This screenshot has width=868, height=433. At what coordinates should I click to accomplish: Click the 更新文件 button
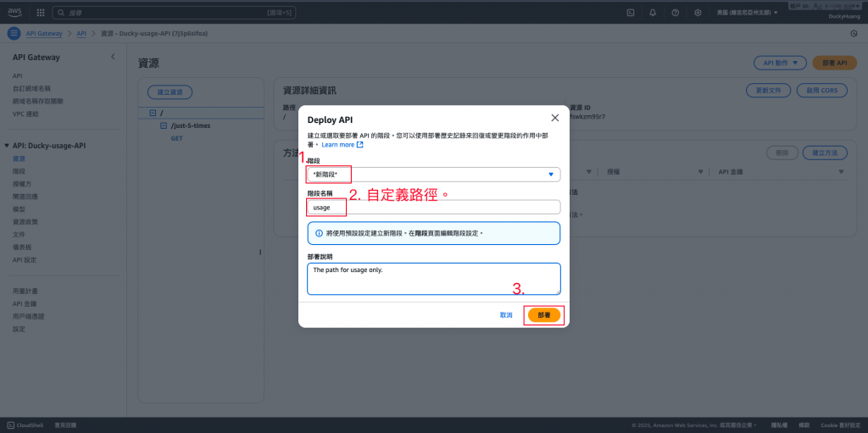pyautogui.click(x=769, y=91)
